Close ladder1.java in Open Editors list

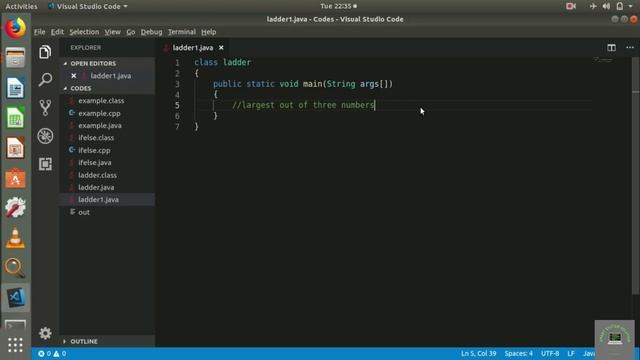tap(73, 76)
